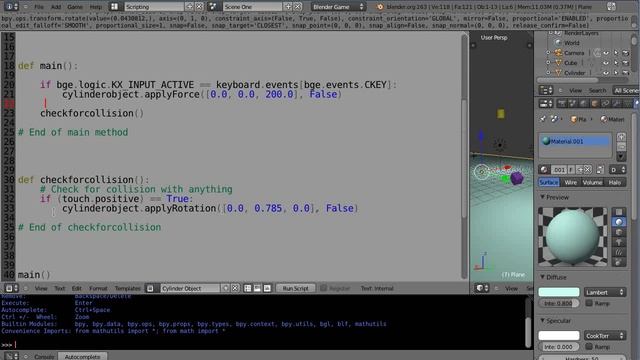Open the text editor's editor type selector
Viewport: 640px width, 360px height.
tap(11, 288)
